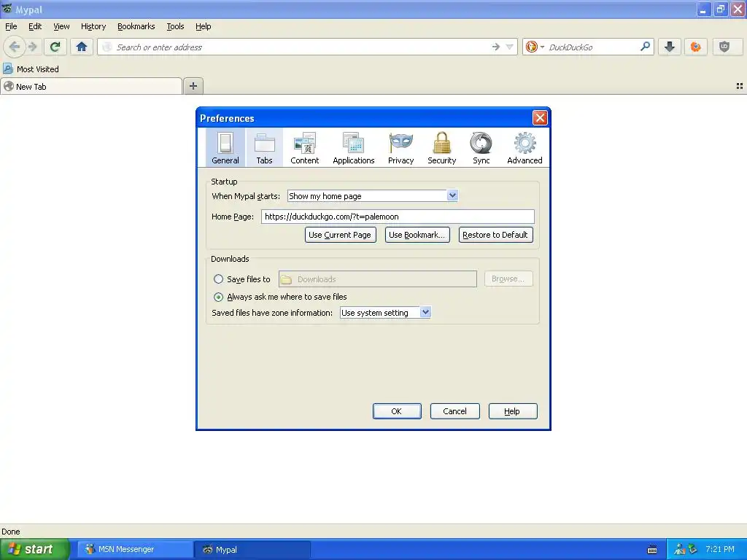Viewport: 747px width, 560px height.
Task: Open the address bar history dropdown
Action: 510,47
